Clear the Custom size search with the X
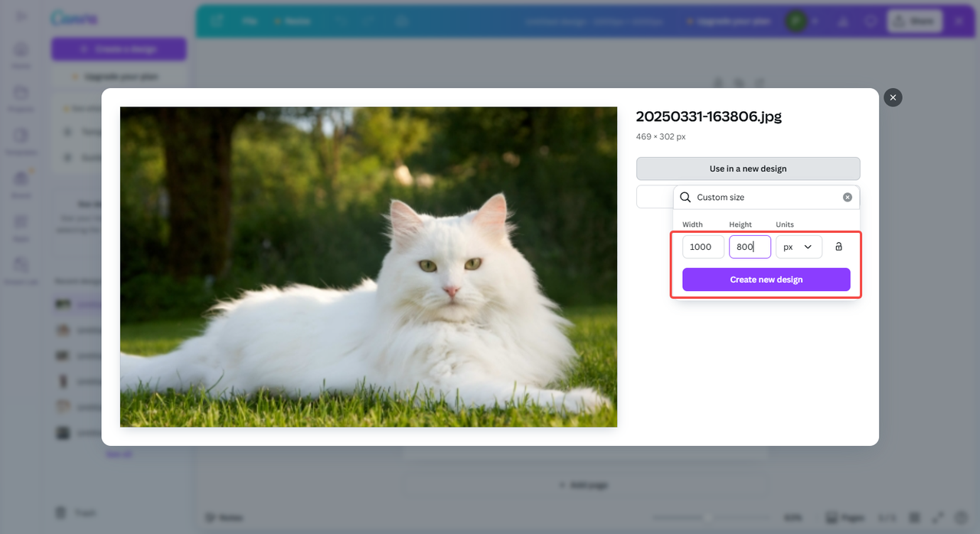The image size is (980, 534). (x=848, y=197)
